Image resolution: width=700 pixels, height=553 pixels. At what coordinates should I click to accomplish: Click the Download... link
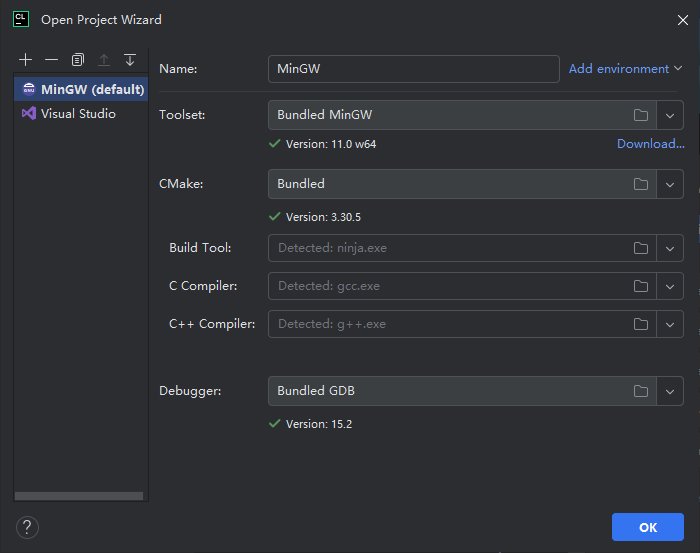[x=650, y=144]
